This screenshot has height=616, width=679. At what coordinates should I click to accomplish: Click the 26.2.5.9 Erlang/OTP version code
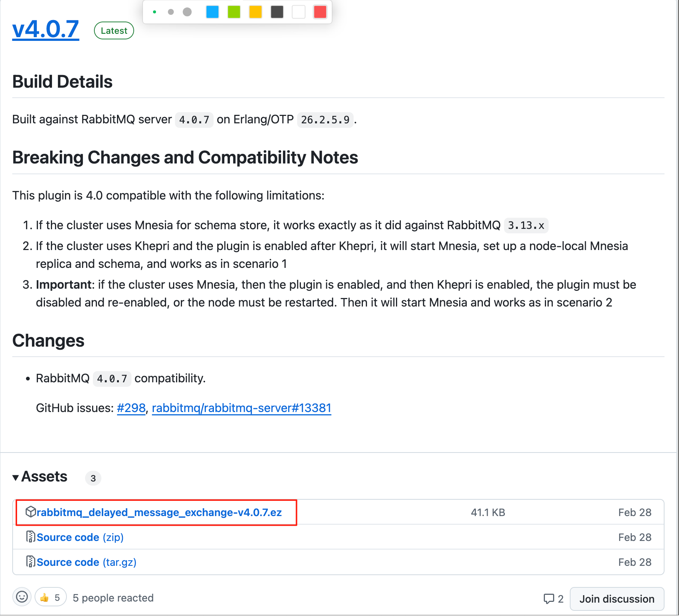click(x=325, y=120)
